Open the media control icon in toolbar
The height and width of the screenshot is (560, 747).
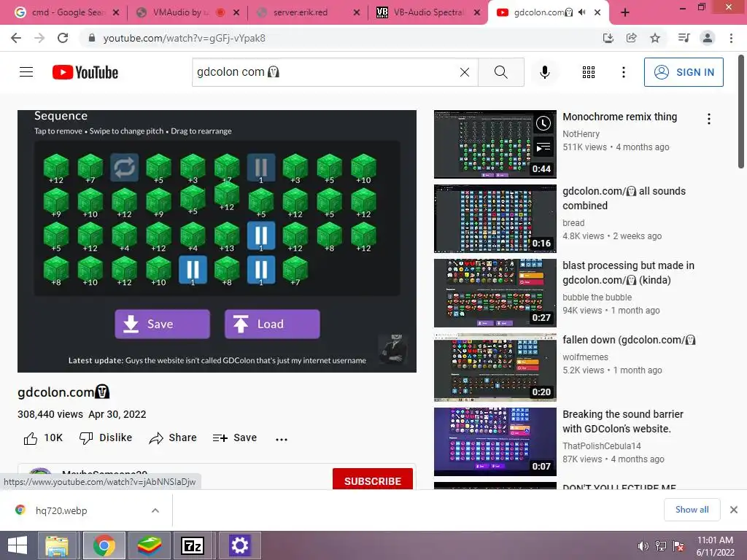tap(684, 38)
